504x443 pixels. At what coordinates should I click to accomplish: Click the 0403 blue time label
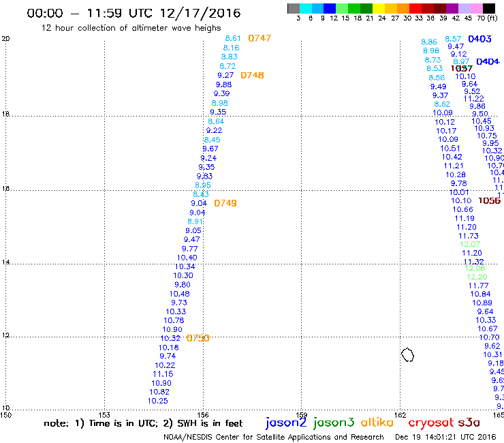tap(479, 39)
